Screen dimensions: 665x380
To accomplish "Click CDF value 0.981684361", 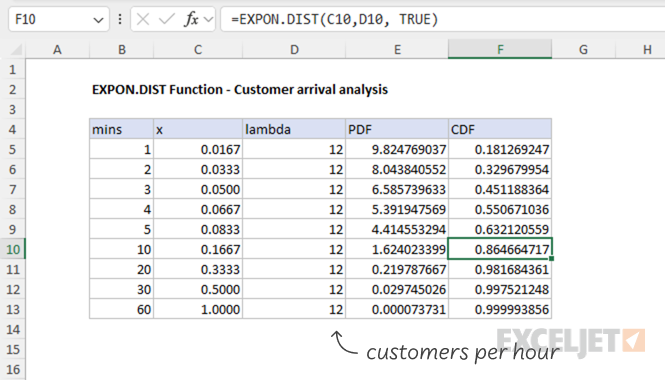I will [x=500, y=269].
